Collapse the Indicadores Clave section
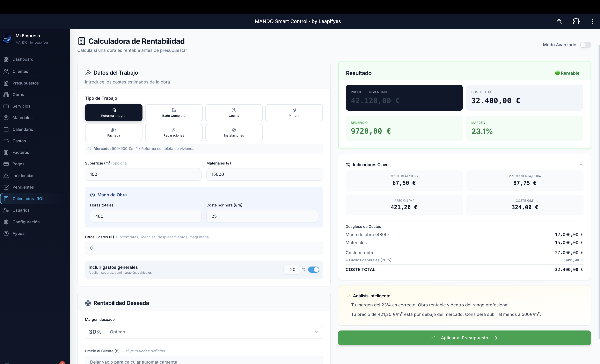The image size is (600, 364). click(581, 165)
